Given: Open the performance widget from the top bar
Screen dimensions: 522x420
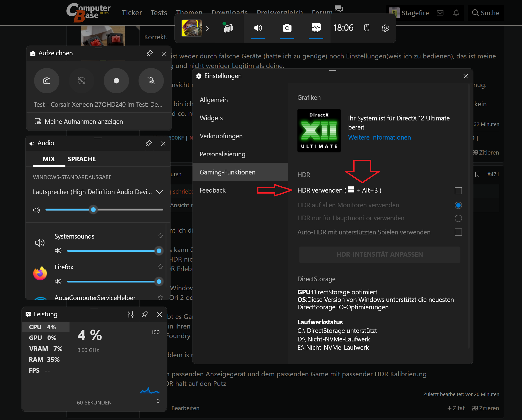Looking at the screenshot, I should click(x=316, y=28).
